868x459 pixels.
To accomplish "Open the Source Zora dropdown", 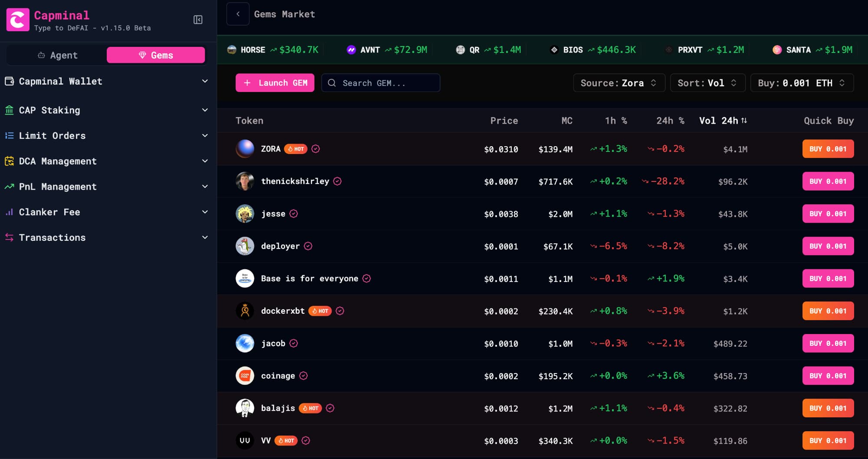I will [618, 83].
